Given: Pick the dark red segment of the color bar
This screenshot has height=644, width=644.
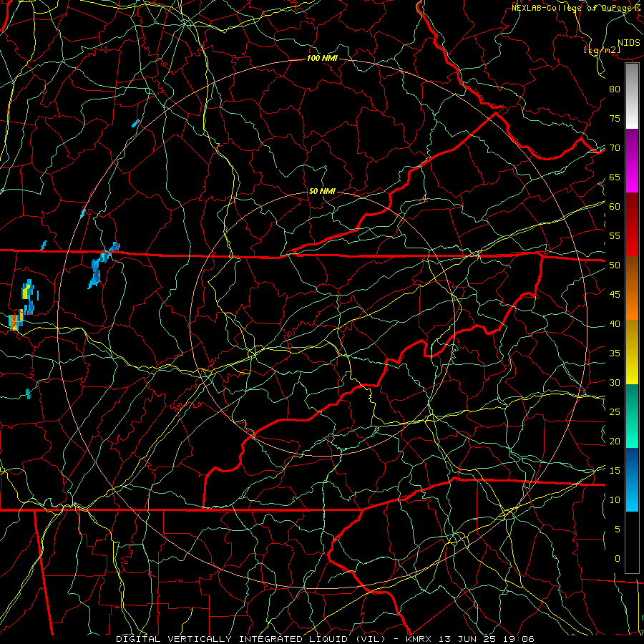Looking at the screenshot, I should tap(632, 224).
